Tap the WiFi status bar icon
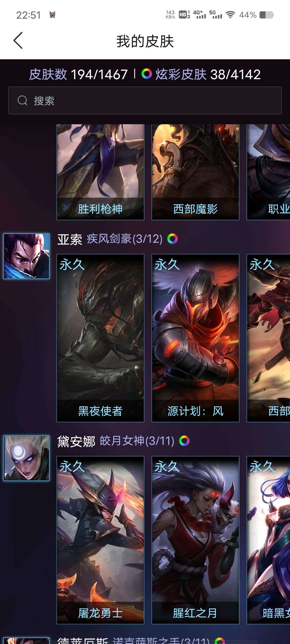The image size is (290, 644). click(x=230, y=15)
